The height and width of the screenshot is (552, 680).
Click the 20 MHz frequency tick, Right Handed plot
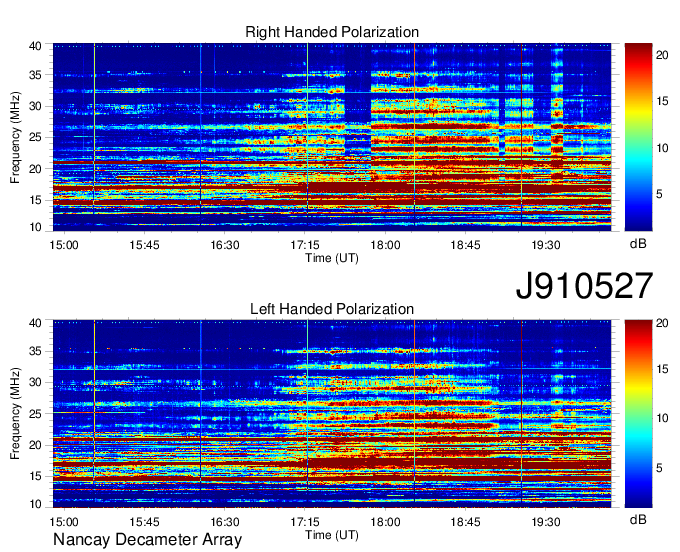[x=35, y=169]
